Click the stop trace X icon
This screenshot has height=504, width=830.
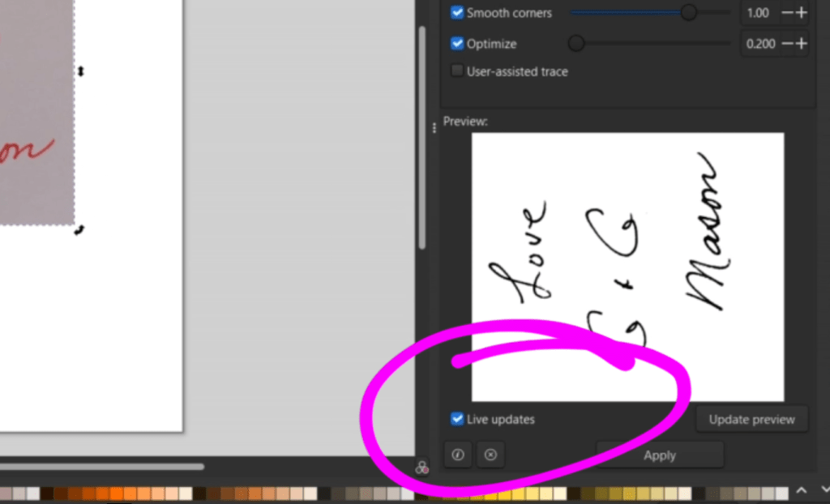point(490,455)
